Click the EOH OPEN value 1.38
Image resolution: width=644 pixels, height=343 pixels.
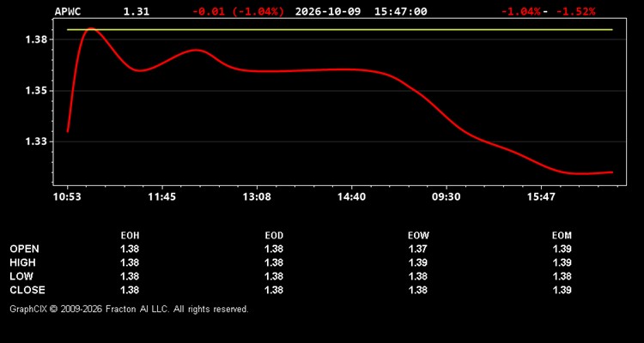point(130,249)
